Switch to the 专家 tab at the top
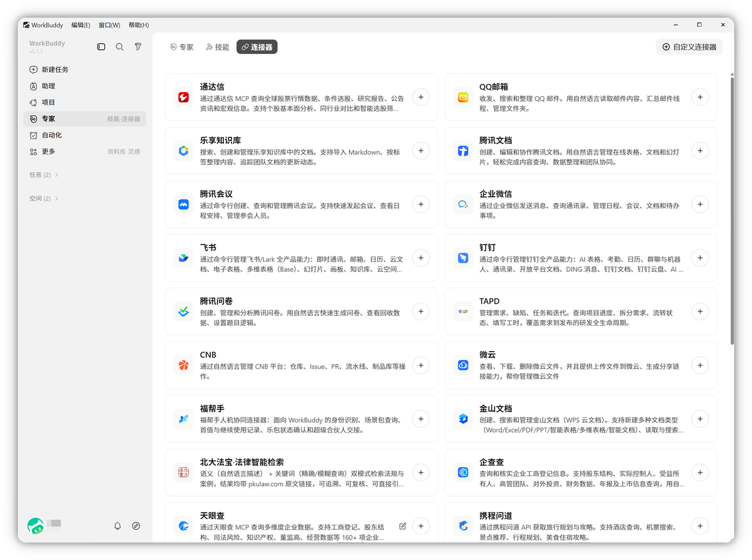 point(182,47)
